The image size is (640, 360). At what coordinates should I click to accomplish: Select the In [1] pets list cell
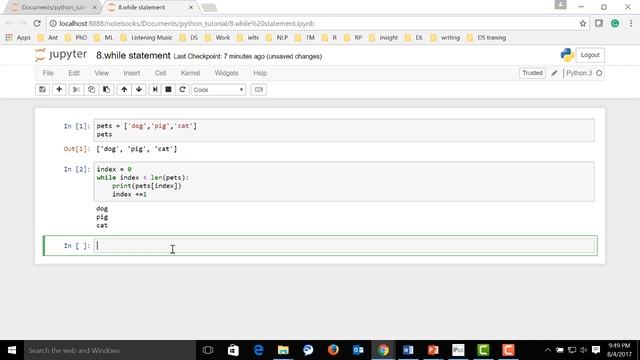click(x=344, y=130)
